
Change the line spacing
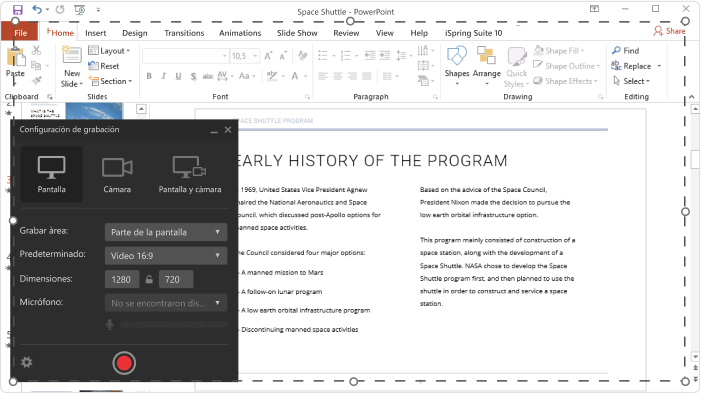point(404,55)
